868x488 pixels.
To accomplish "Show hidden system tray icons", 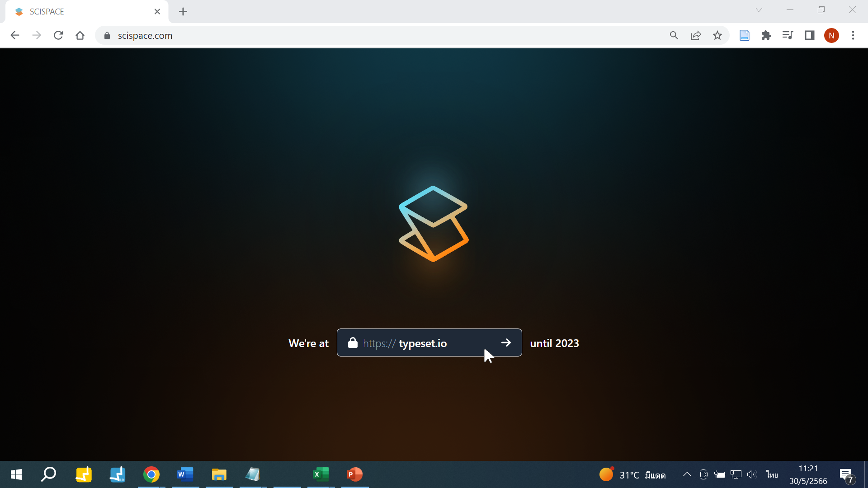I will [687, 474].
